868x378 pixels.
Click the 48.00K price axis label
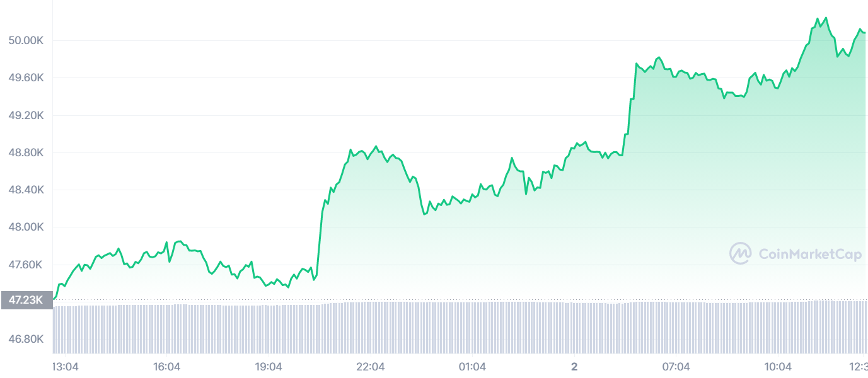click(x=26, y=227)
